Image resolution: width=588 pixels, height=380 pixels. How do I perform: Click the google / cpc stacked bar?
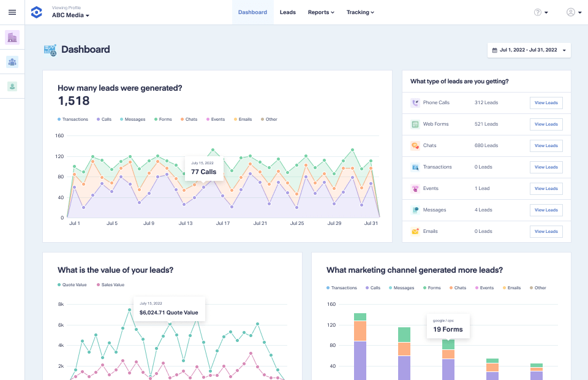448,359
